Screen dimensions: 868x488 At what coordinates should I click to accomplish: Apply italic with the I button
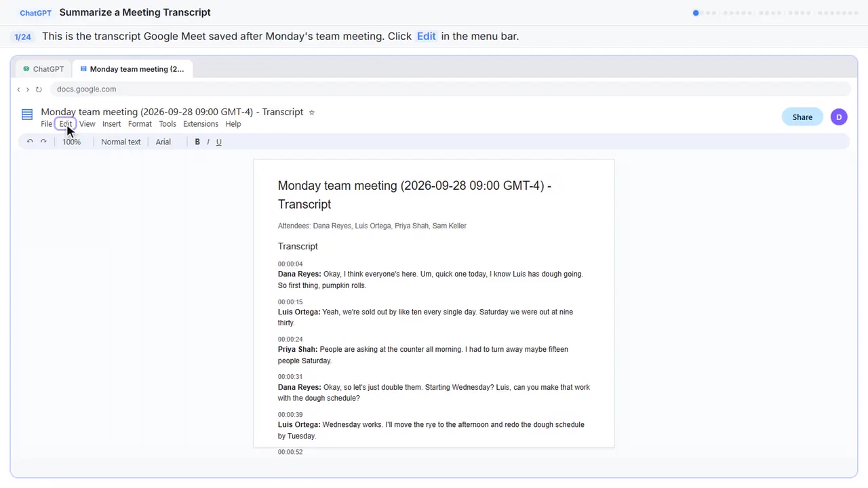[208, 142]
